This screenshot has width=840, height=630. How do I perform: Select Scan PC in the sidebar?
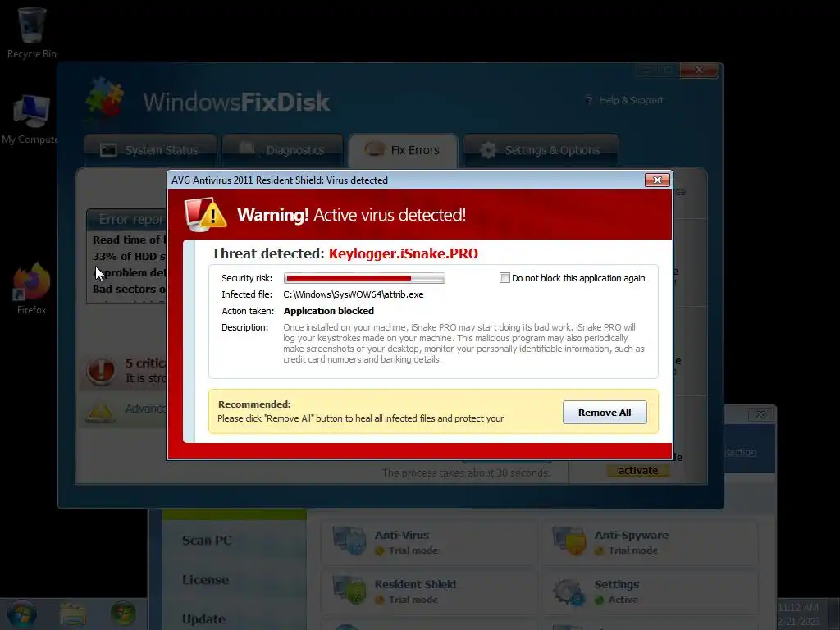(x=207, y=540)
